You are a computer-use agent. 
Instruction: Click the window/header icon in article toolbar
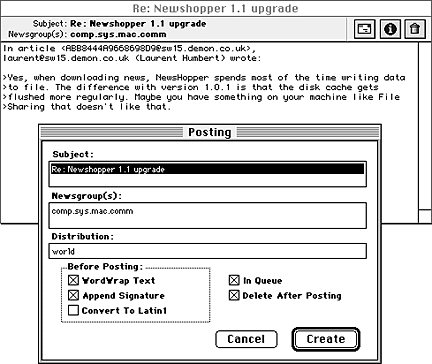364,29
